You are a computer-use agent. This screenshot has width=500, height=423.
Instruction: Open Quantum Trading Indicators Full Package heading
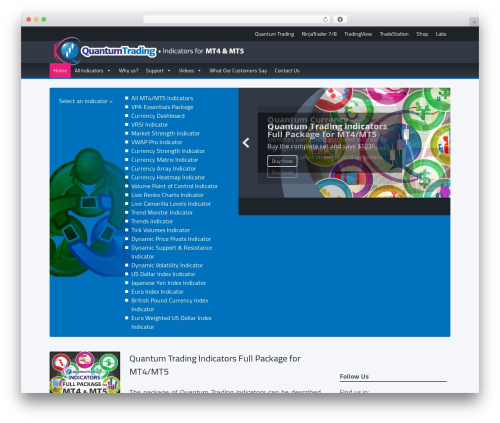coord(215,365)
